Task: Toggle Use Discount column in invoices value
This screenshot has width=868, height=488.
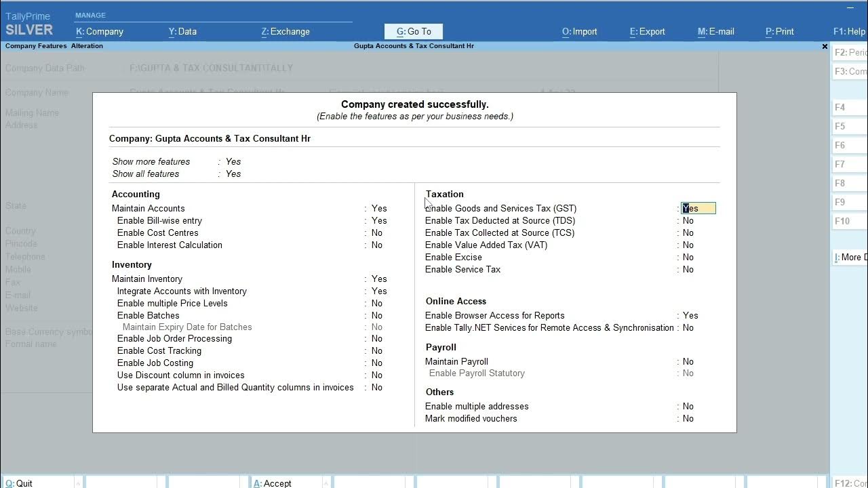Action: pyautogui.click(x=377, y=375)
